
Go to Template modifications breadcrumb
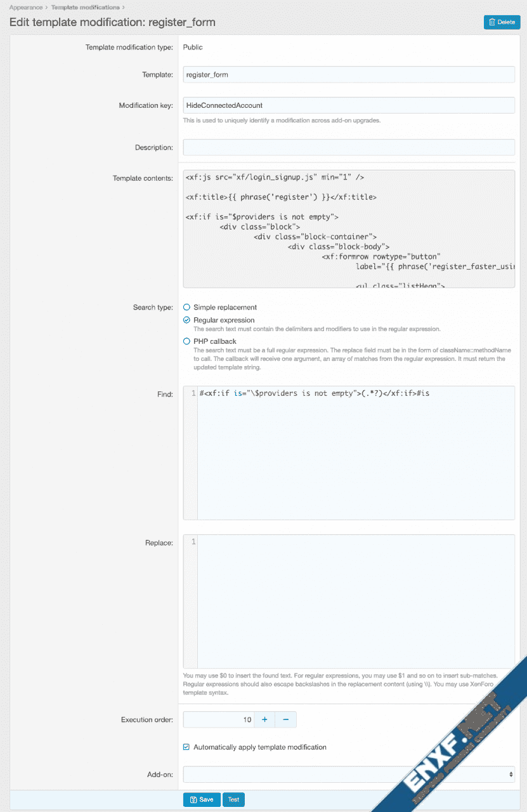[x=85, y=8]
